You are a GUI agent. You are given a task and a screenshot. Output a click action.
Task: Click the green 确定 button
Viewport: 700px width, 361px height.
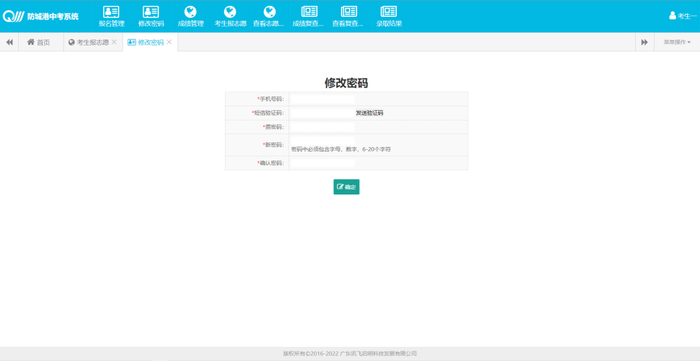coord(346,187)
